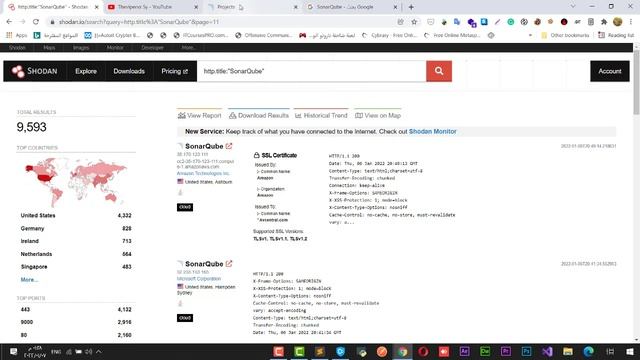Open the Chrome three-dot menu
640x360 pixels.
631,22
